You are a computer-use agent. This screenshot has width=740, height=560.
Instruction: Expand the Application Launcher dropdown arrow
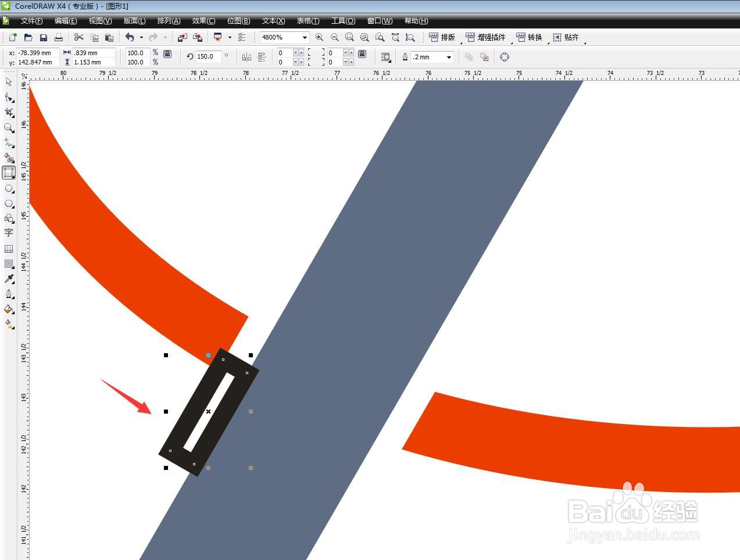pyautogui.click(x=230, y=37)
